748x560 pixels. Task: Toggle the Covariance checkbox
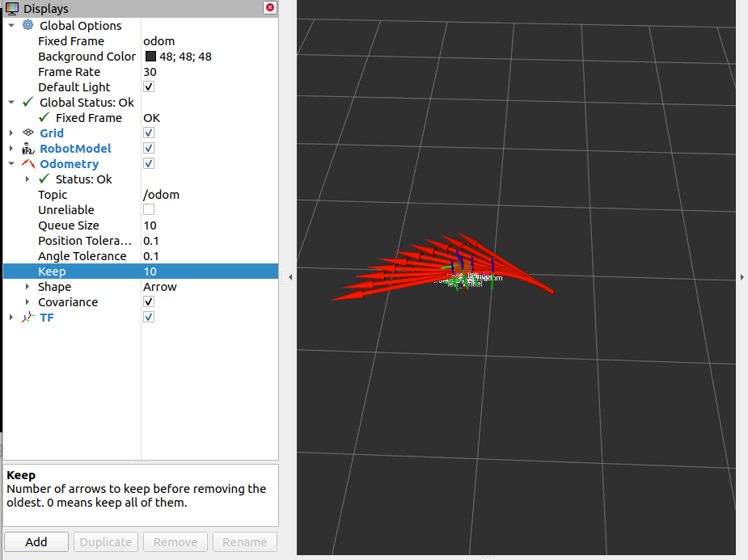149,301
